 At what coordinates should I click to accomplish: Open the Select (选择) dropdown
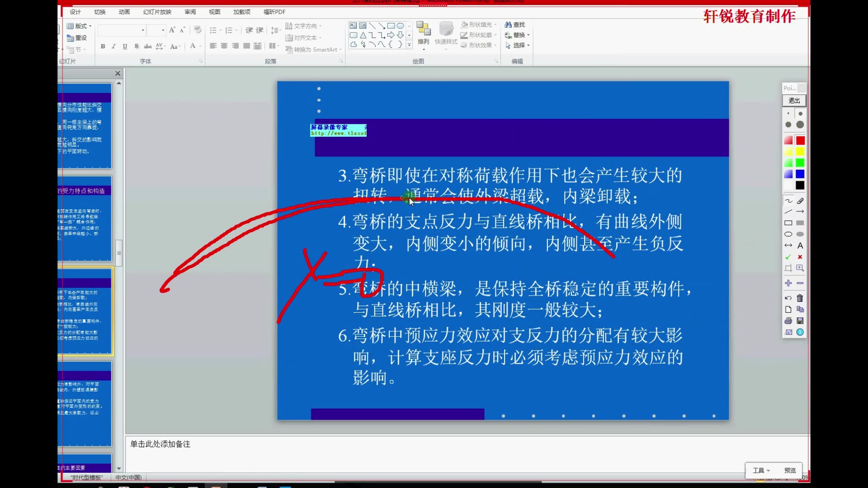pos(518,45)
